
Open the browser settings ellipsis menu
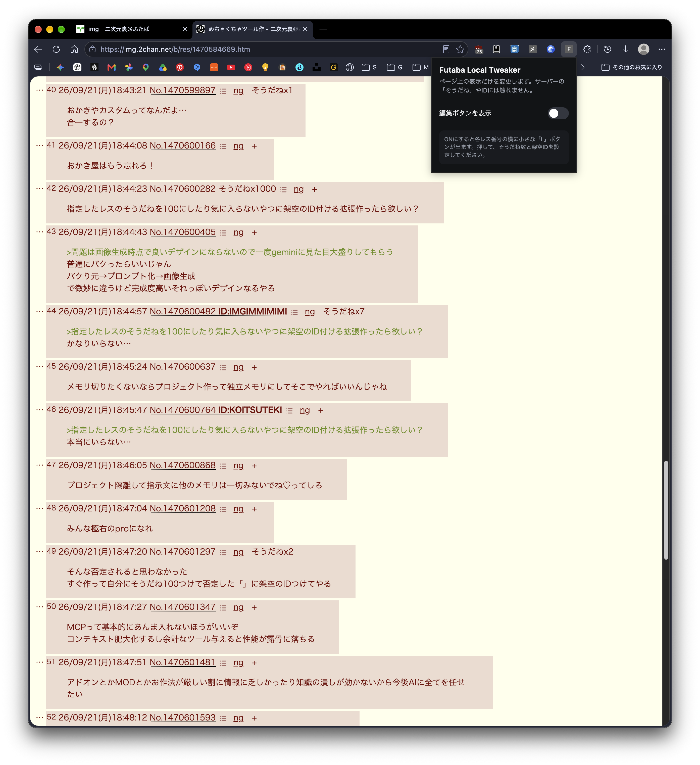tap(661, 49)
